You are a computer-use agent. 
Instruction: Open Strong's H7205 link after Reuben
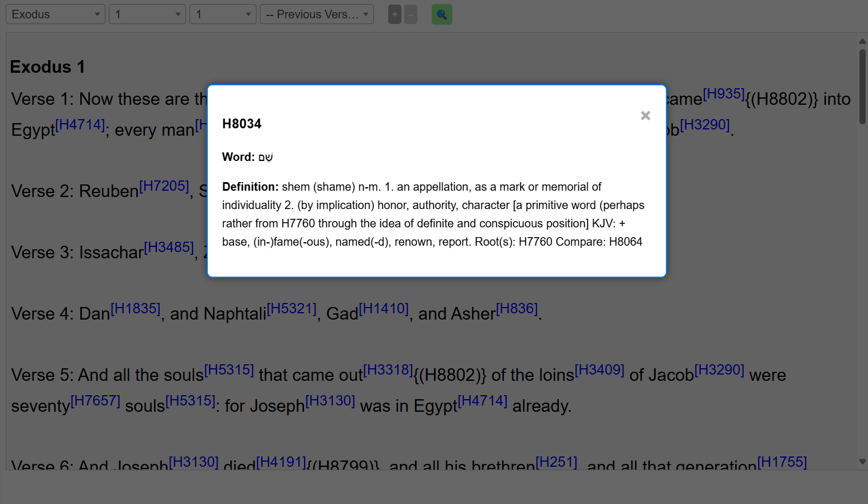click(x=164, y=186)
